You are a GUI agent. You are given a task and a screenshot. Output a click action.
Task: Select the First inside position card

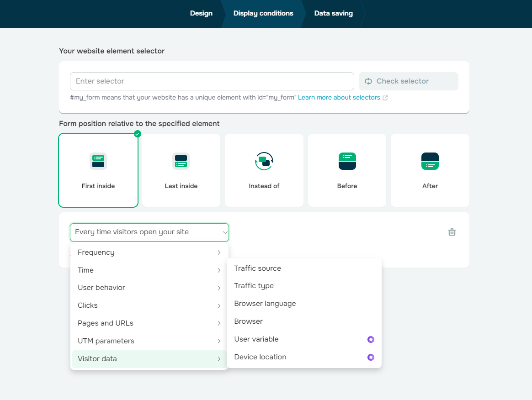click(x=98, y=170)
